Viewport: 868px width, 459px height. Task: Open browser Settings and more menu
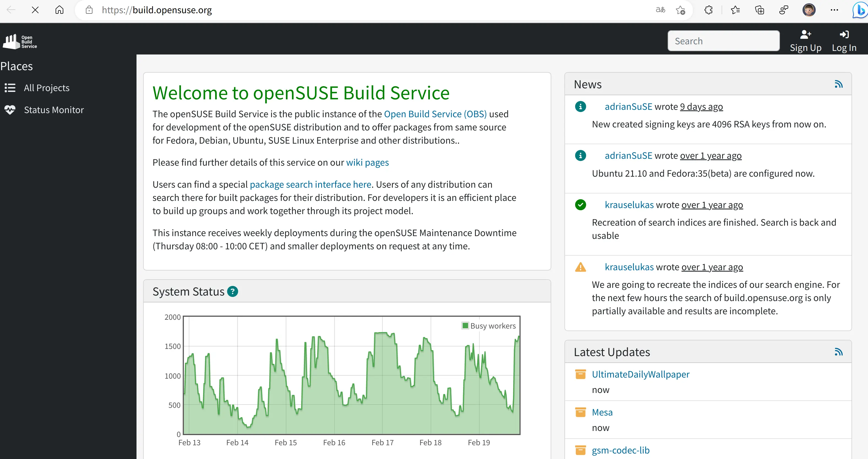coord(834,10)
